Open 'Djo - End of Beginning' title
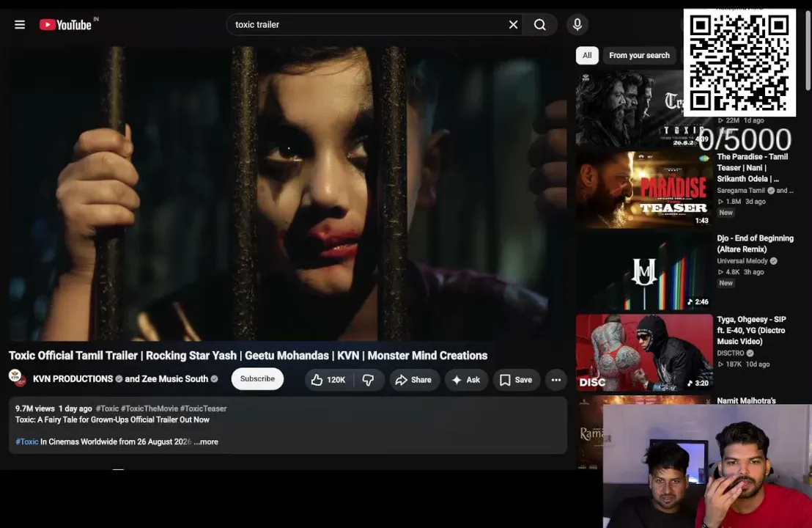 (755, 243)
